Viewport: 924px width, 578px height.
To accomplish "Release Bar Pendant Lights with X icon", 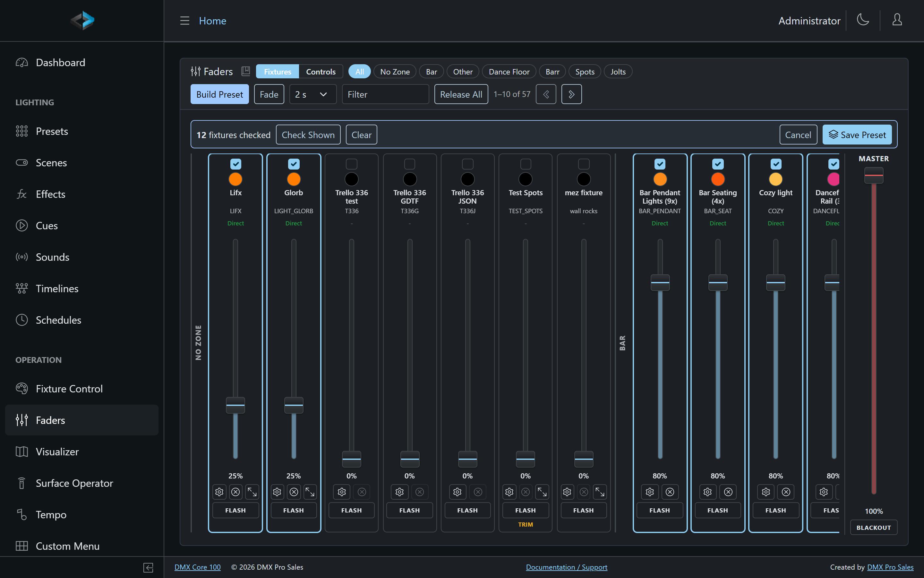I will pyautogui.click(x=670, y=492).
